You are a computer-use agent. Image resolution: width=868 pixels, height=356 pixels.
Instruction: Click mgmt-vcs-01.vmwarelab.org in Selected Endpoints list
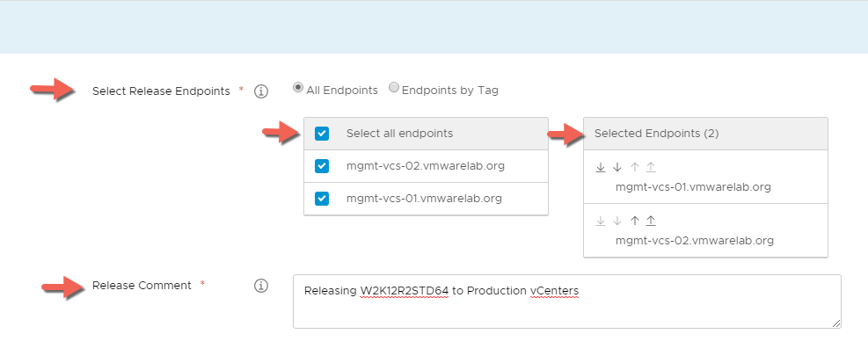pyautogui.click(x=693, y=186)
